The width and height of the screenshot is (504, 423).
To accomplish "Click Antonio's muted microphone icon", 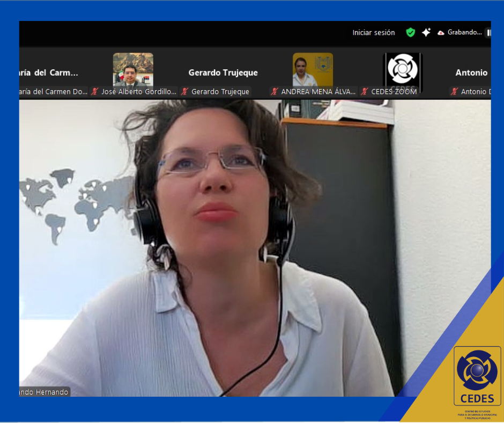I will point(454,92).
